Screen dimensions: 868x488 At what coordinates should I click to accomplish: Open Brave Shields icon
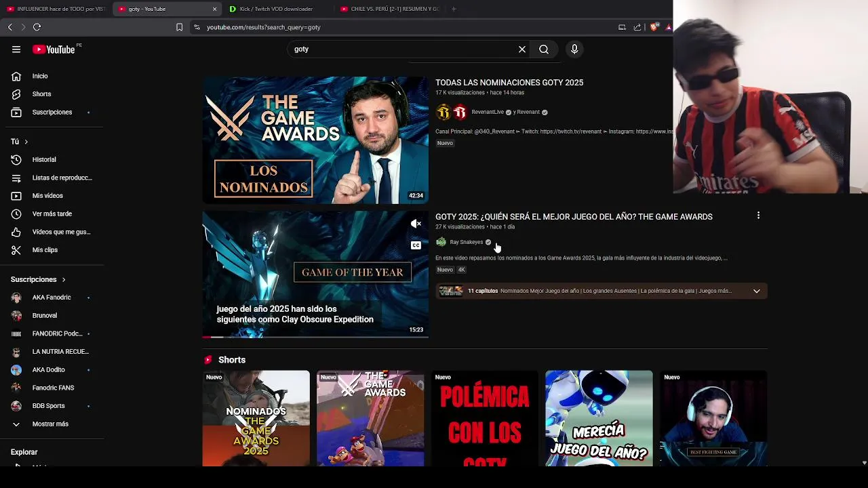[x=654, y=27]
